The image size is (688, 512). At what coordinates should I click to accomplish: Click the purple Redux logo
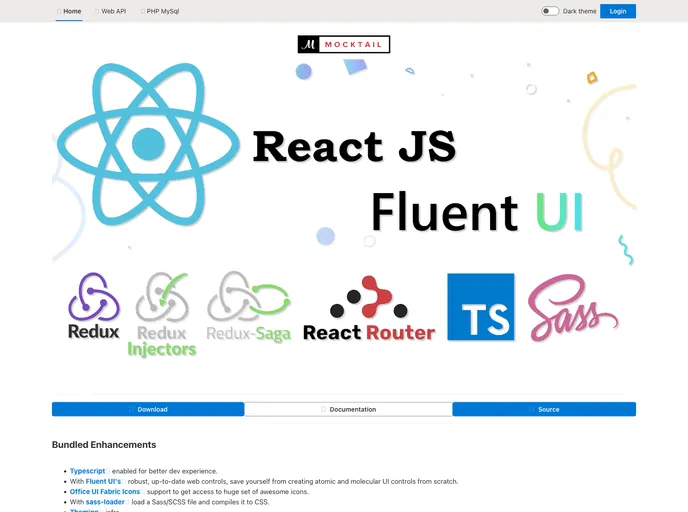point(94,306)
